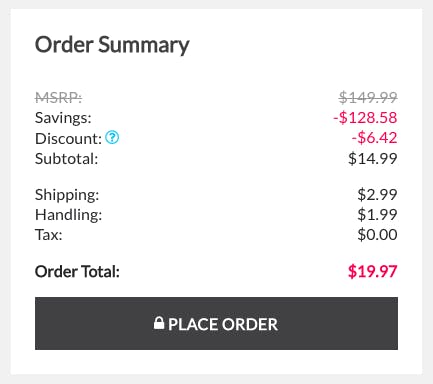Click the bold Order Total label
Screen dimensions: 433x384
[77, 271]
